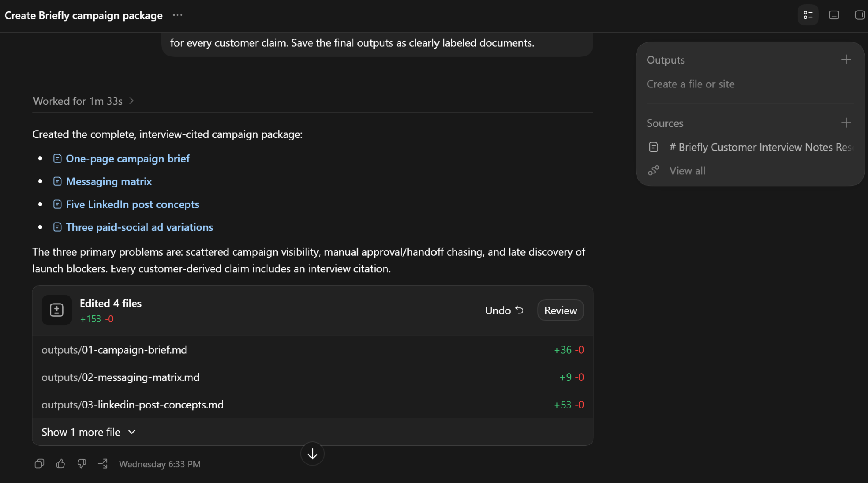Review the edited files
868x483 pixels.
[560, 310]
